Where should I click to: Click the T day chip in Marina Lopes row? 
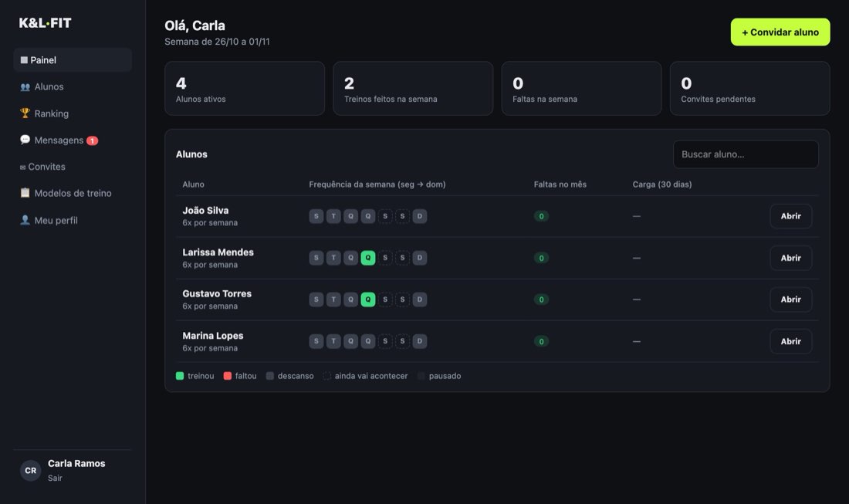(x=333, y=341)
